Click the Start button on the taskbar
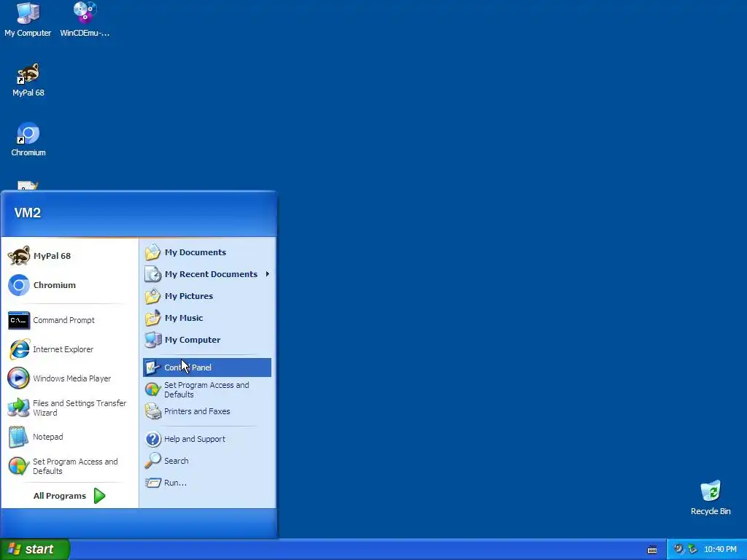Image resolution: width=747 pixels, height=560 pixels. tap(34, 549)
